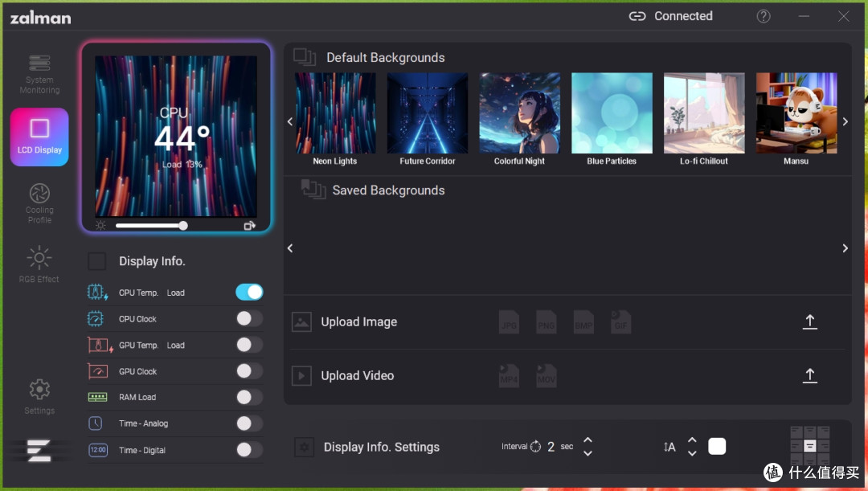Click the CPU Temp. chip icon
This screenshot has height=491, width=868.
point(97,292)
